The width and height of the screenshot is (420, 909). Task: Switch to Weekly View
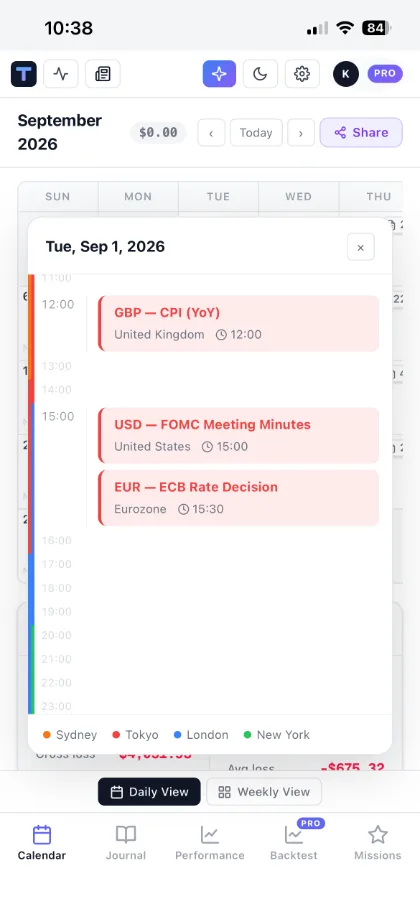(264, 792)
